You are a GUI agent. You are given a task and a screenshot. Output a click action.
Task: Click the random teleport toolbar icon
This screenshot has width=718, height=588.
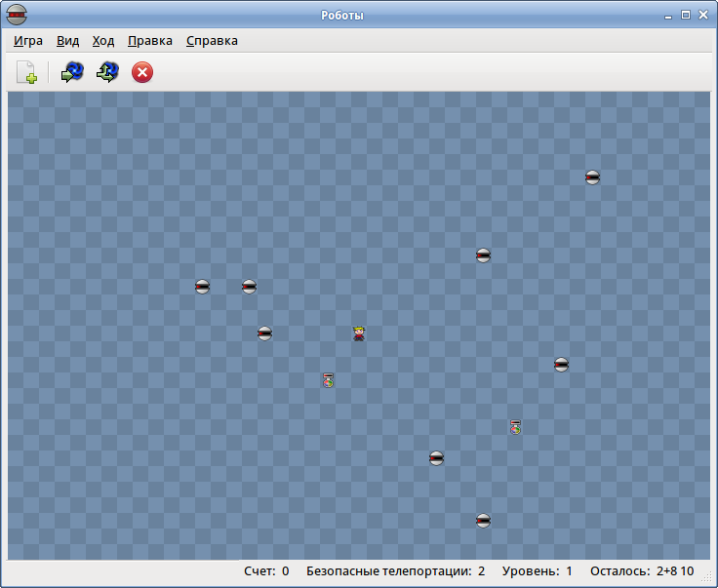72,72
